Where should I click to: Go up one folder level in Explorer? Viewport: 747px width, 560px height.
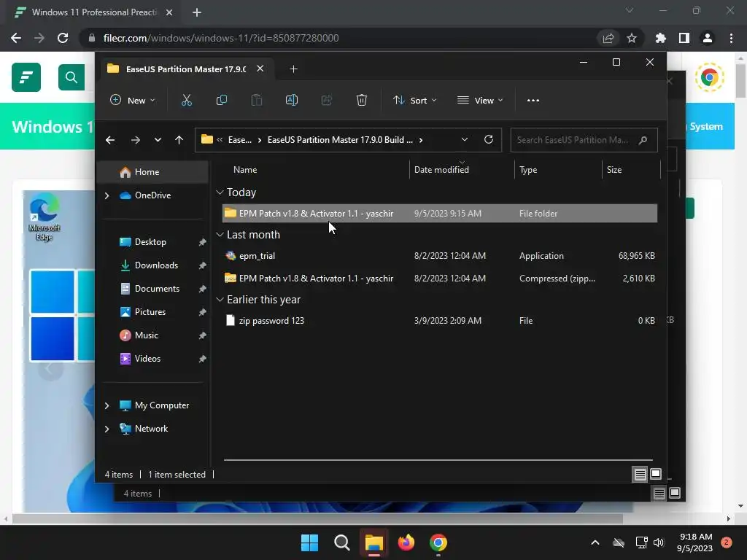(x=179, y=140)
